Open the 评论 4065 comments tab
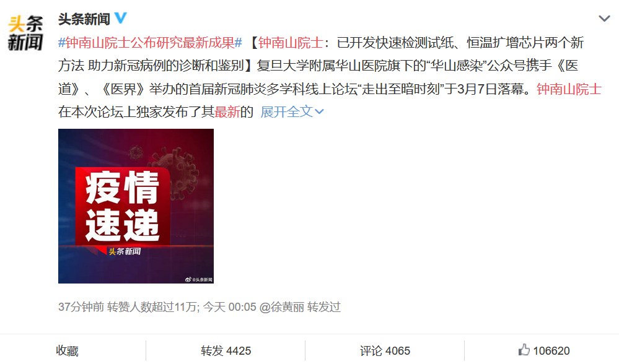Viewport: 619px width, 364px height. click(x=385, y=350)
